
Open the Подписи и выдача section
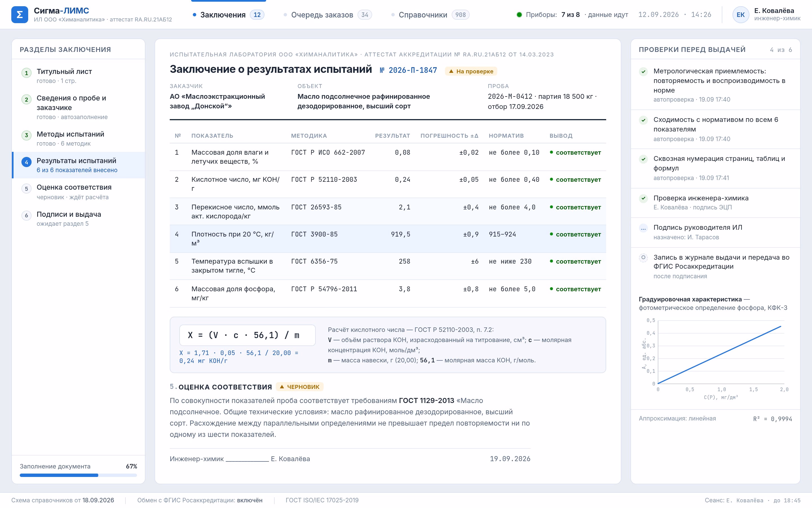pos(78,219)
